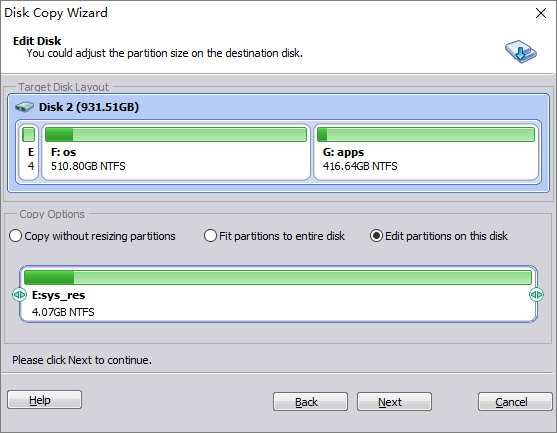
Task: Cancel the Disk Copy Wizard
Action: click(x=515, y=402)
